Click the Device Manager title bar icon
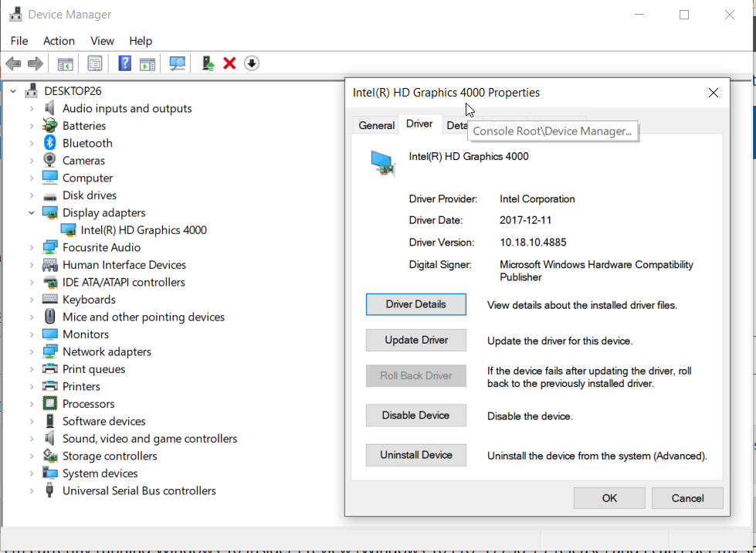This screenshot has height=553, width=756. (x=15, y=15)
